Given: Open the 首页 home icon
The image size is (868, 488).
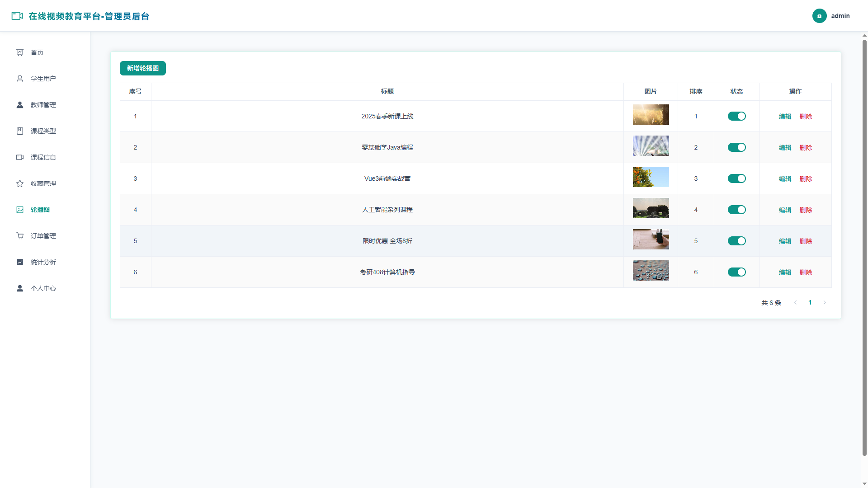Looking at the screenshot, I should click(20, 52).
